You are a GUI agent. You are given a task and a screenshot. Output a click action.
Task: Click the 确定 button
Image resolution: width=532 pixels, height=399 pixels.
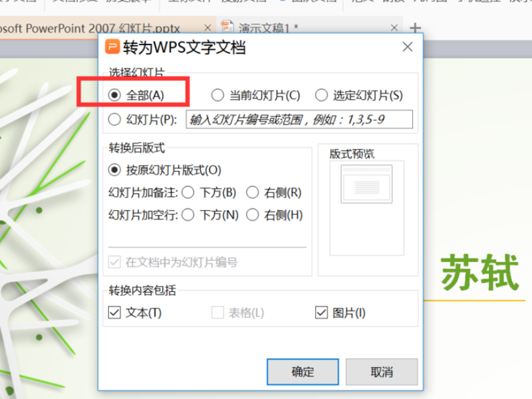pos(303,372)
